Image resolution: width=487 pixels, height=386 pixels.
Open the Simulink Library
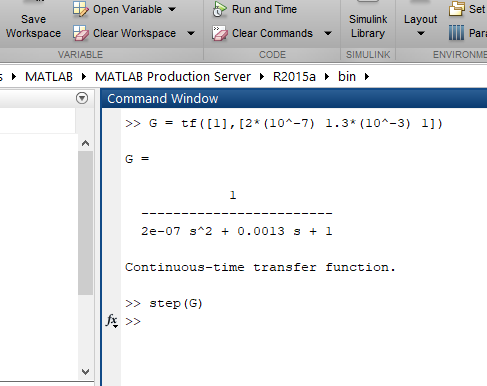click(x=368, y=26)
